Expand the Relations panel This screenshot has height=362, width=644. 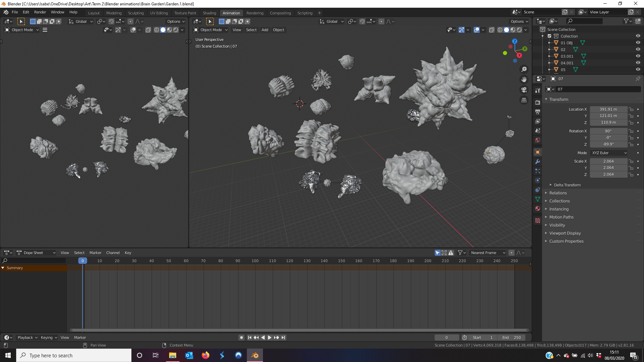click(558, 193)
